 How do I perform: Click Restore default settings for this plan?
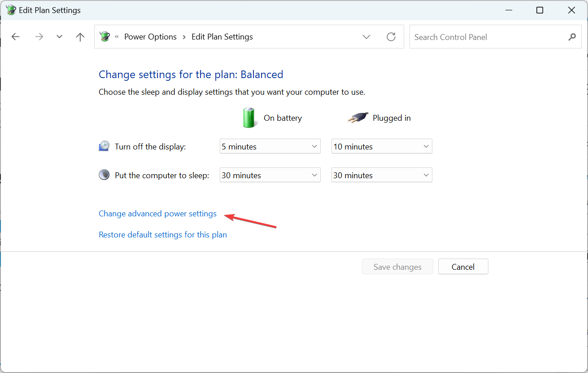click(163, 234)
